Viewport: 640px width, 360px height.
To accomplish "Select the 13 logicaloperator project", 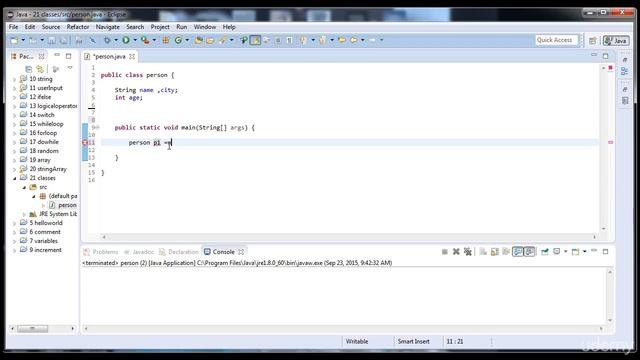I will (x=49, y=106).
